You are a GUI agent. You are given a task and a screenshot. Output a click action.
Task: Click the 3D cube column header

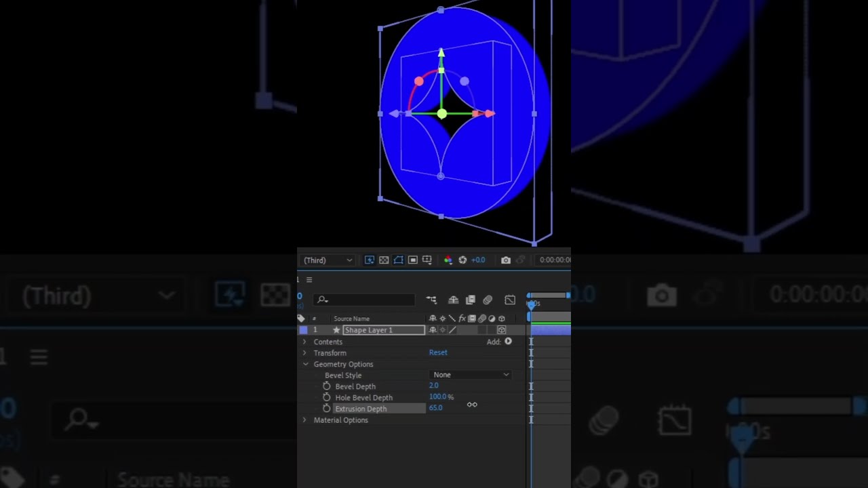click(x=502, y=319)
